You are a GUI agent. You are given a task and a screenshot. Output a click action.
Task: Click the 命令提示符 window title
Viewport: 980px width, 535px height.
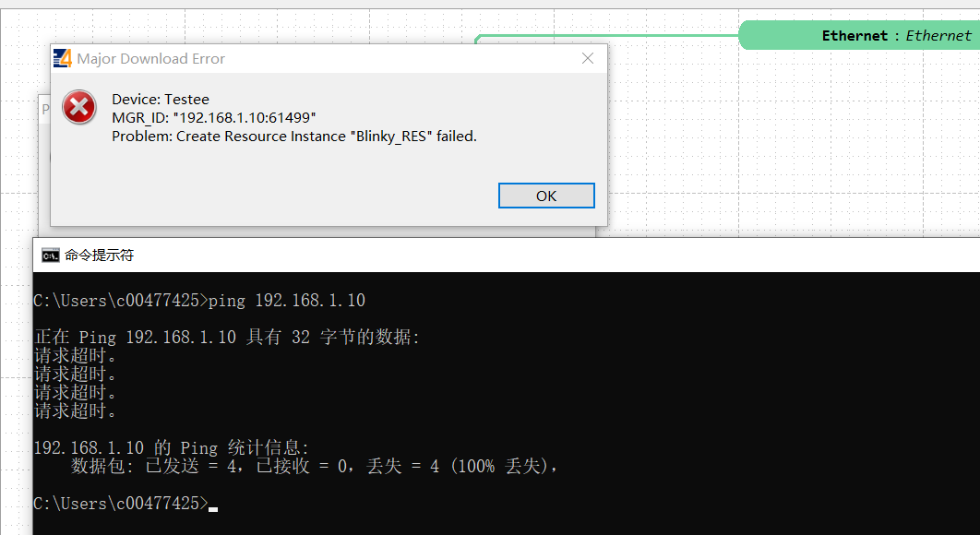[100, 255]
